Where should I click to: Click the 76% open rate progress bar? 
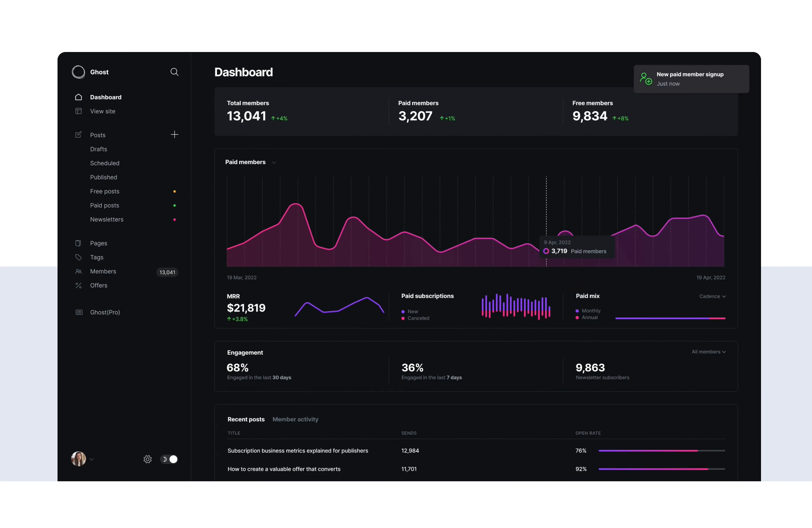click(x=661, y=451)
